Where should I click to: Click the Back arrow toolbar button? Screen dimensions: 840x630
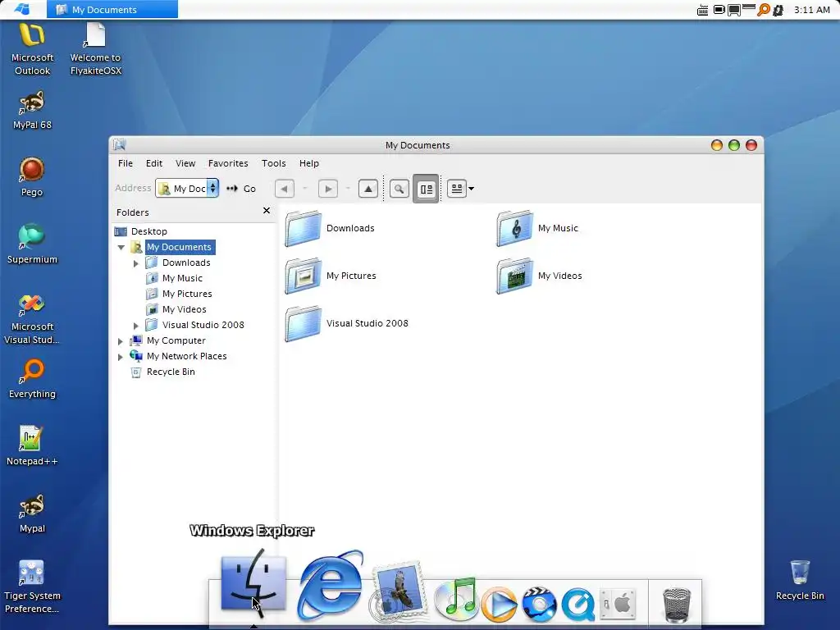pyautogui.click(x=285, y=189)
